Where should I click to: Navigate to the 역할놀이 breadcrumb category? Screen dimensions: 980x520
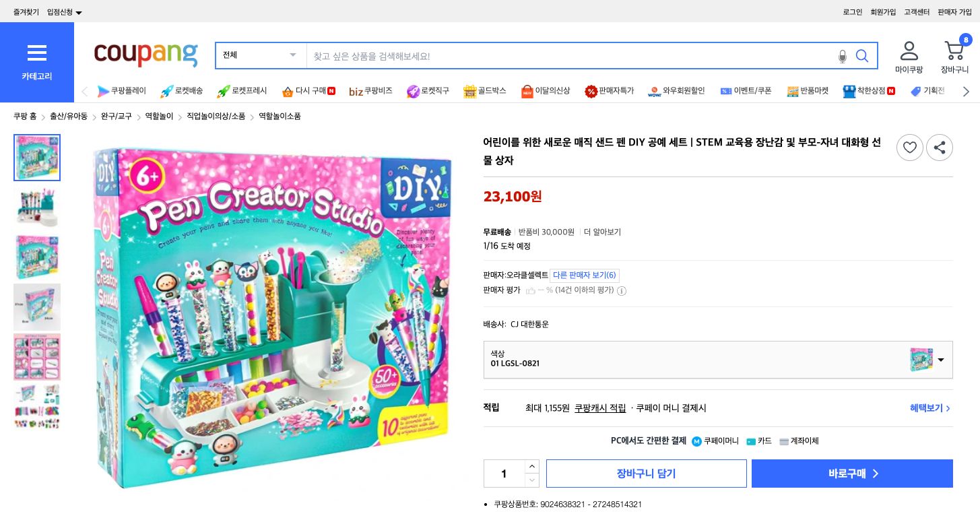pos(158,116)
